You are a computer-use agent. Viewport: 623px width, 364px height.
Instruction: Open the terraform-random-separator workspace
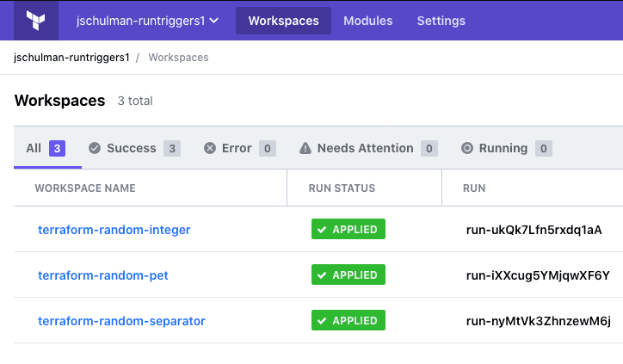(121, 321)
